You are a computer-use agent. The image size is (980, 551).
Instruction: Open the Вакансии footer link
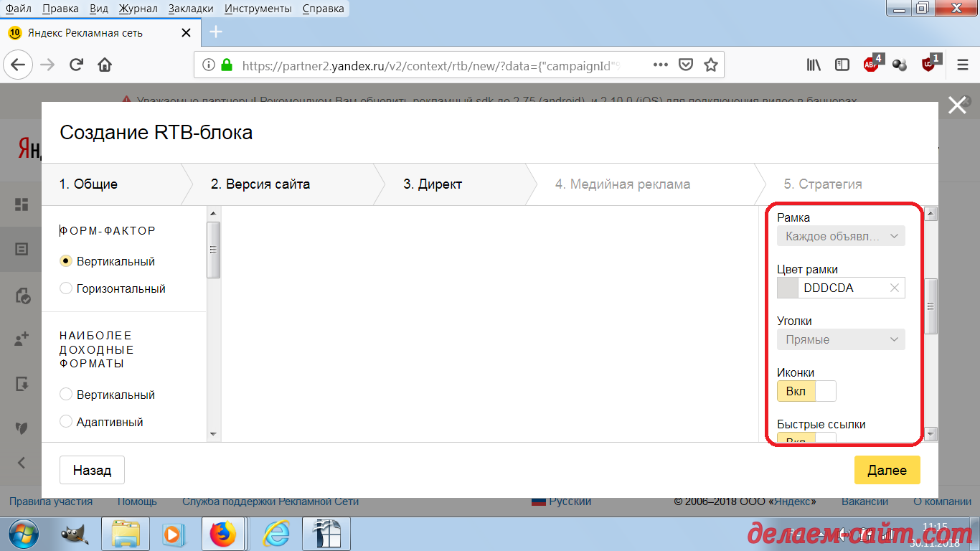(865, 501)
